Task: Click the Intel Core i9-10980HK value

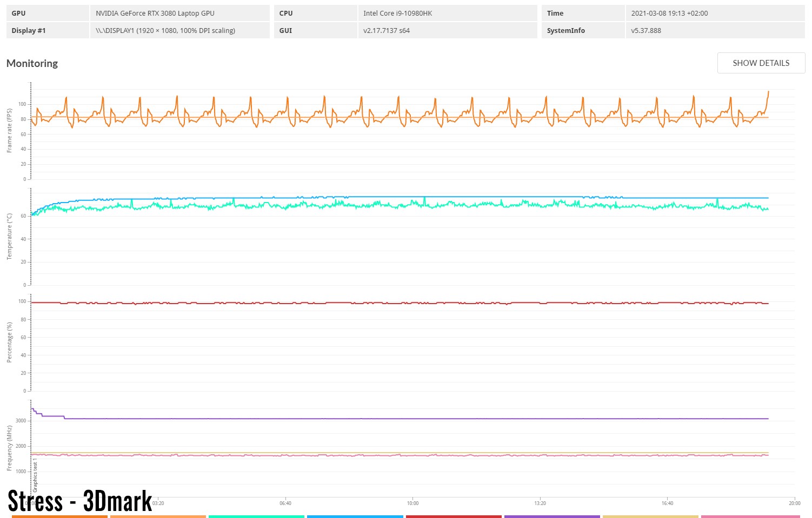Action: pos(397,14)
